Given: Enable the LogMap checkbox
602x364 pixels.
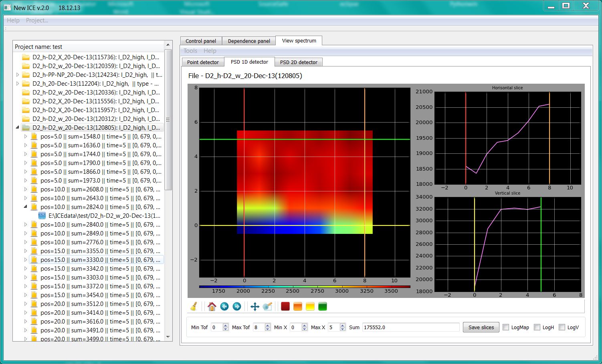Looking at the screenshot, I should coord(506,327).
